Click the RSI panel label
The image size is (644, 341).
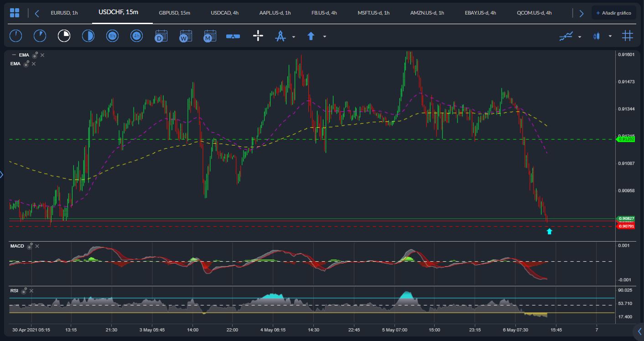click(x=15, y=290)
